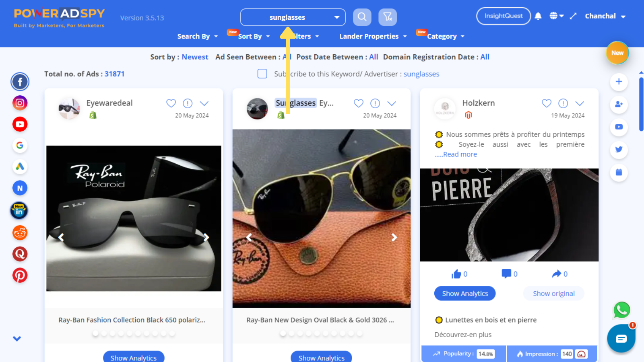Open Google Ads (GDN) platform icon
Image resolution: width=644 pixels, height=362 pixels.
pyautogui.click(x=20, y=167)
